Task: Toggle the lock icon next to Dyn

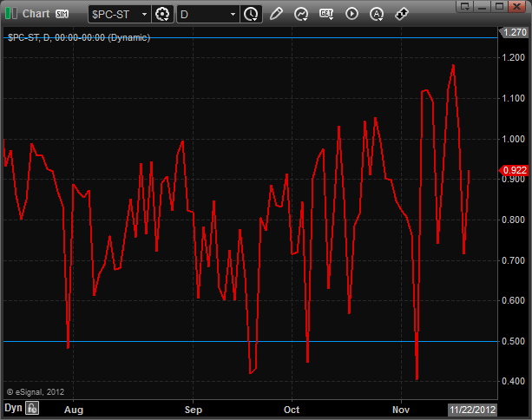Action: click(32, 408)
